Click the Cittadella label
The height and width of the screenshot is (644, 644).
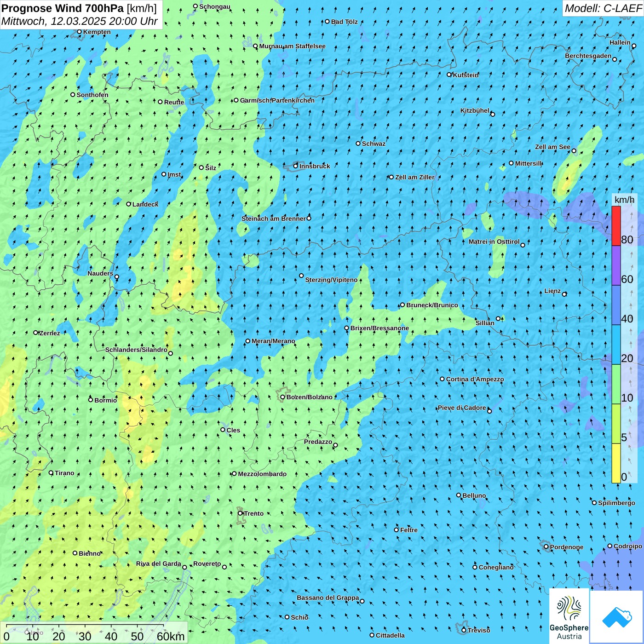click(x=390, y=635)
